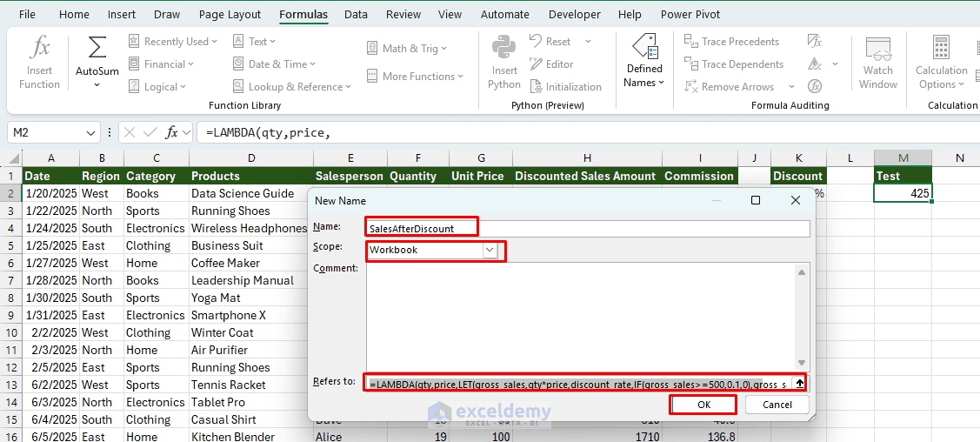Screen dimensions: 980x442
Task: Click the Python Initialization button
Action: [x=565, y=87]
